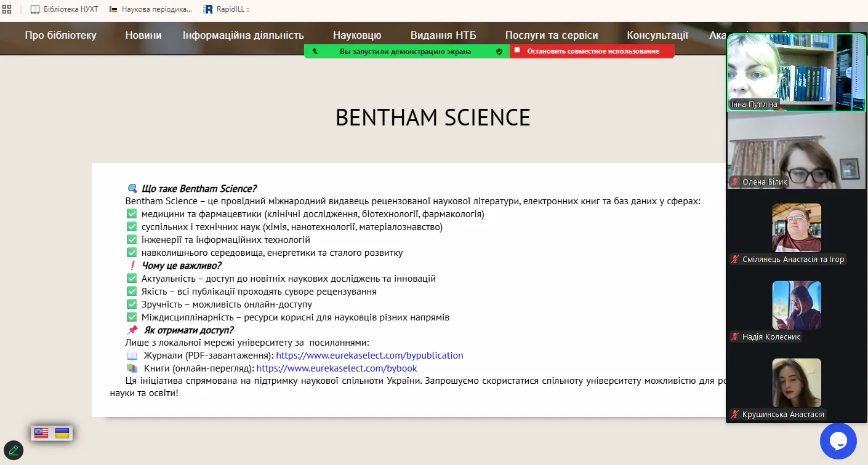The width and height of the screenshot is (868, 465).
Task: Click the green annotation pencil icon
Action: pyautogui.click(x=14, y=450)
